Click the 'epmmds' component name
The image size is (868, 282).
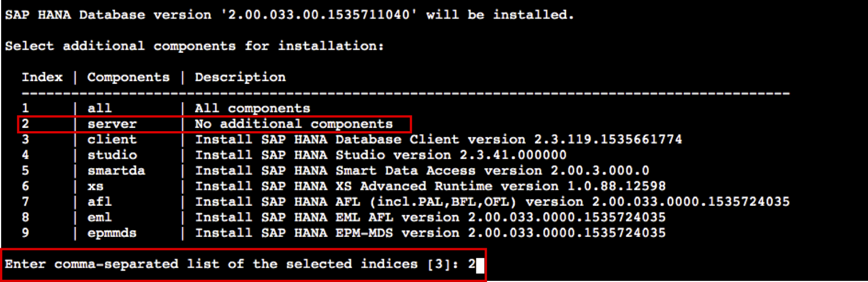pos(112,233)
